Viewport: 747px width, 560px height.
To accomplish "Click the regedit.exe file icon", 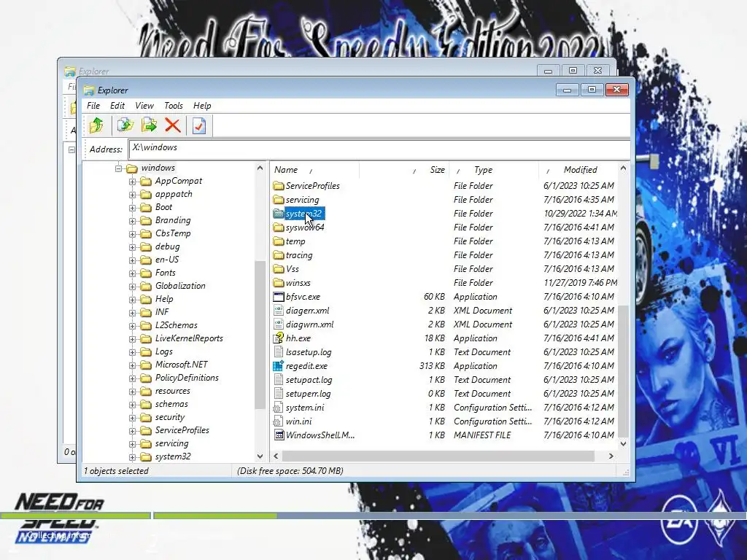I will coord(278,366).
